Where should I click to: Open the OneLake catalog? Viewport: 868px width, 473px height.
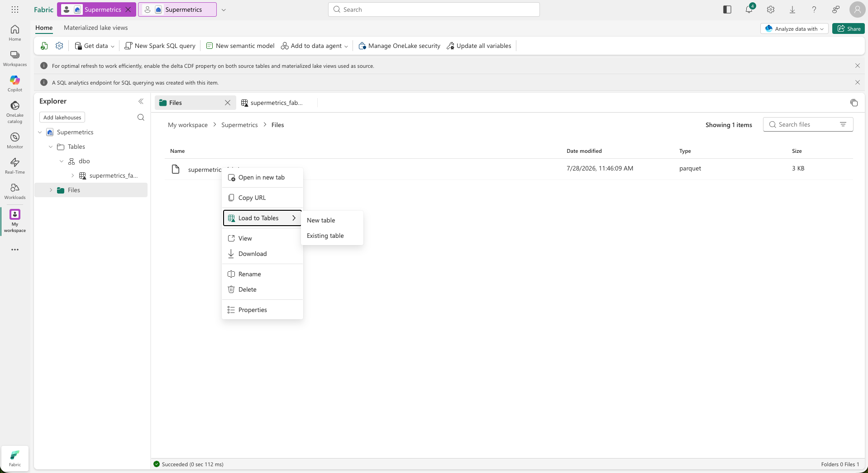pyautogui.click(x=15, y=112)
